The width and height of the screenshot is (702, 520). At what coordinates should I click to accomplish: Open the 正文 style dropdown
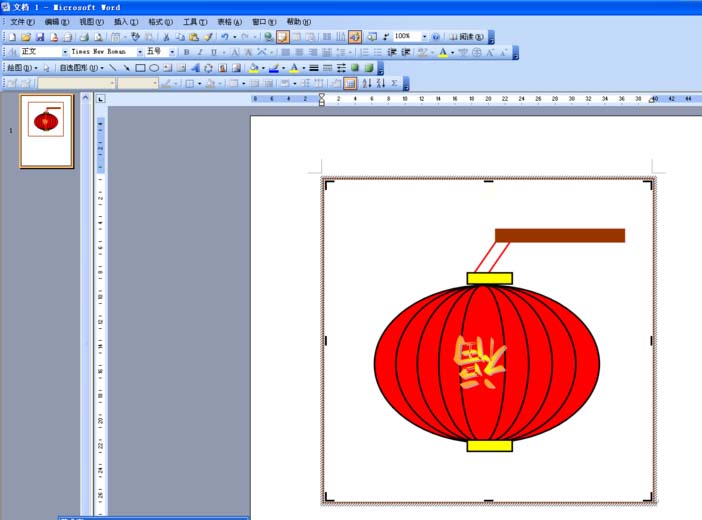[64, 52]
